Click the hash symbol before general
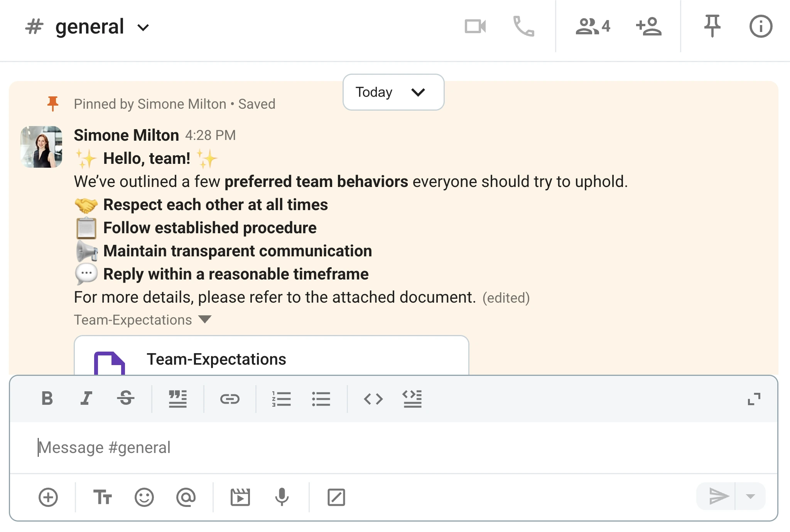Image resolution: width=790 pixels, height=532 pixels. 34,27
